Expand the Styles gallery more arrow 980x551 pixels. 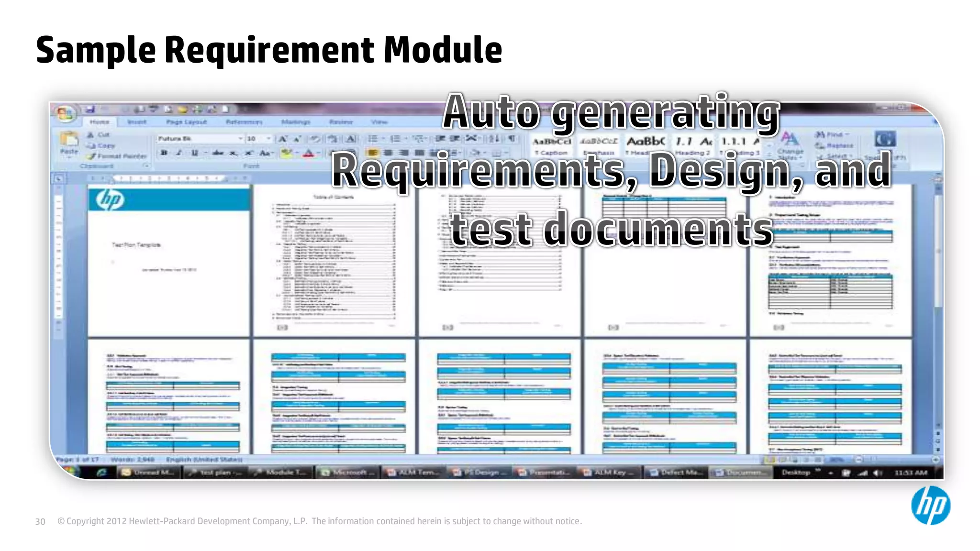pyautogui.click(x=769, y=155)
